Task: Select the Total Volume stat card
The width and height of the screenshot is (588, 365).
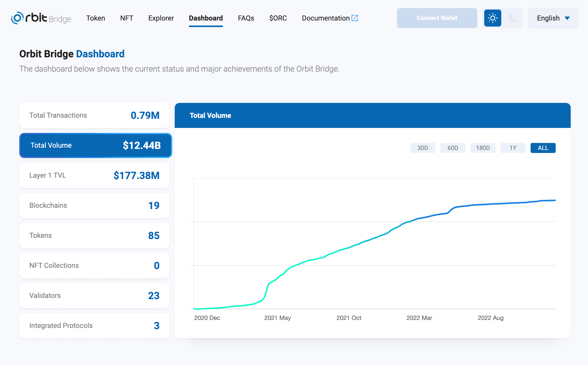Action: pos(95,145)
